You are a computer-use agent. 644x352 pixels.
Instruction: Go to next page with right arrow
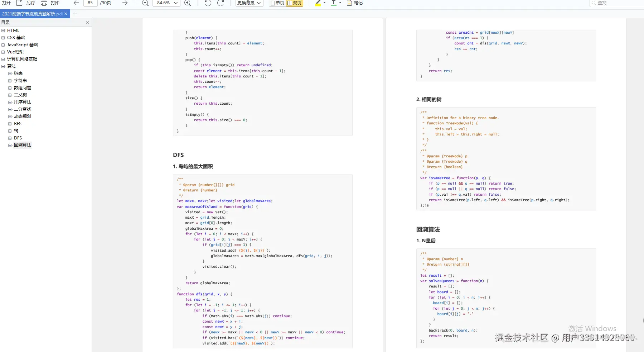click(125, 3)
